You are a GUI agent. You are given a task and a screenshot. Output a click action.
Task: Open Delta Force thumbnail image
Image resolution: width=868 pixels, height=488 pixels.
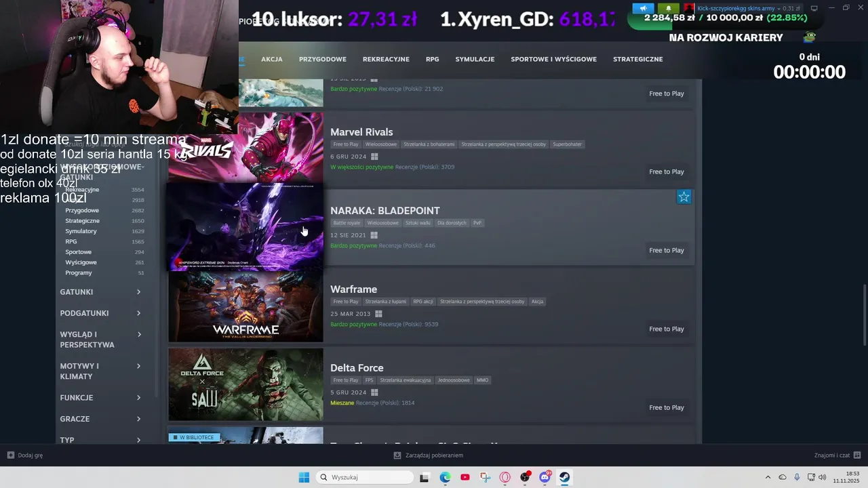point(245,384)
